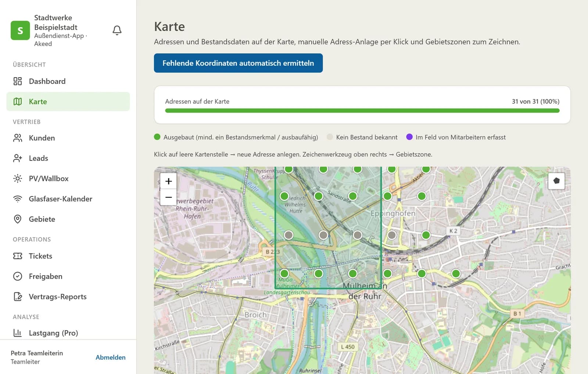The width and height of the screenshot is (588, 374).
Task: Click the Glasfaser-Kalender wifi icon
Action: (18, 199)
